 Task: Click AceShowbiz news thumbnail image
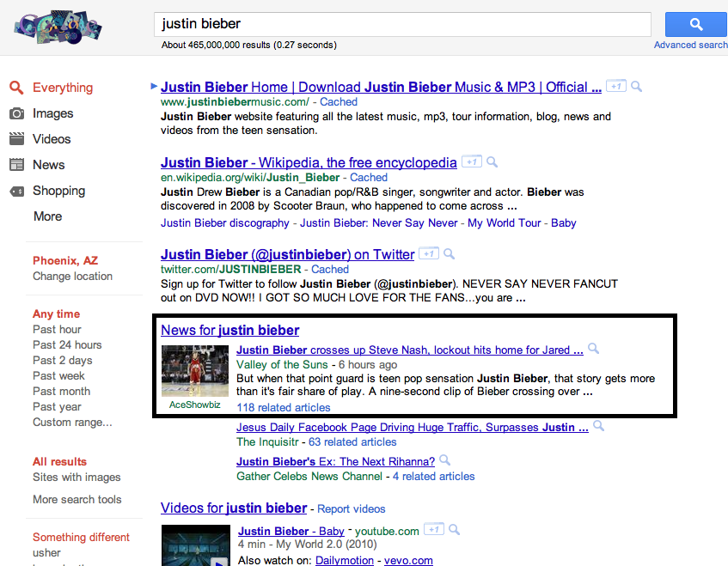coord(195,371)
